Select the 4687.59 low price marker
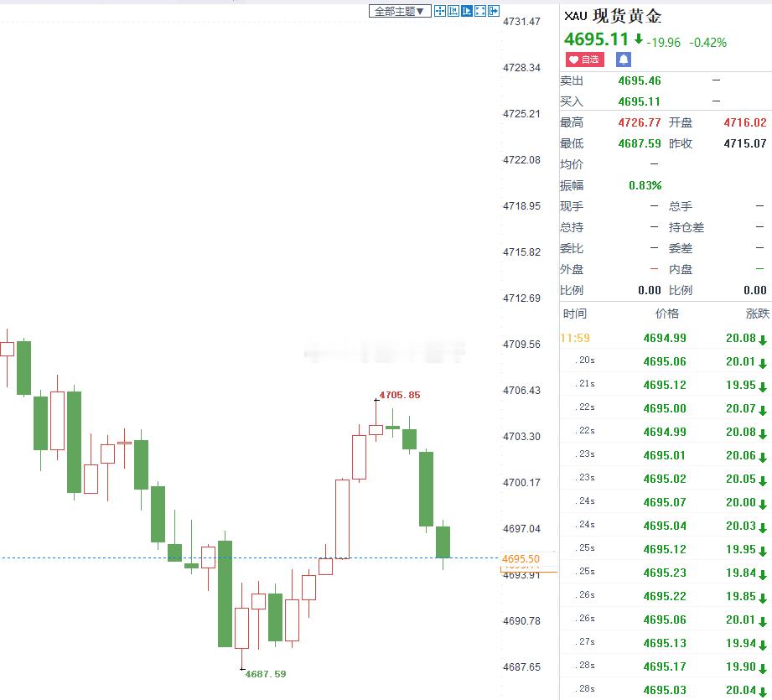772x700 pixels. coord(266,674)
